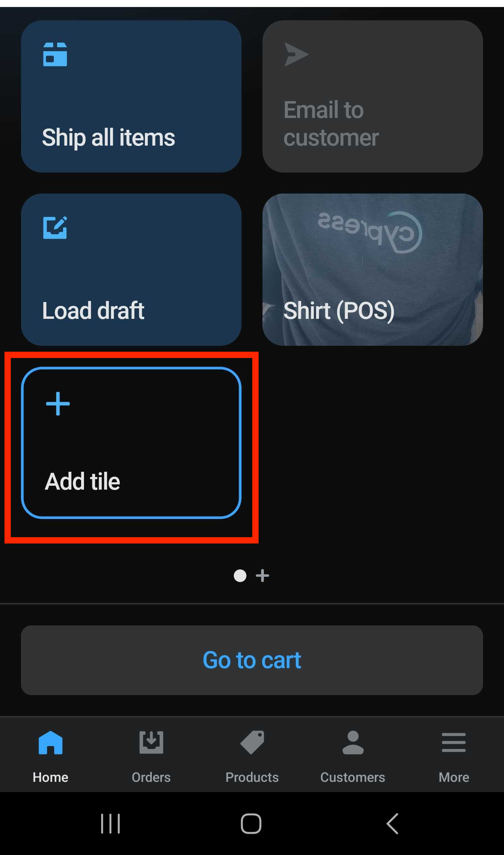Screen dimensions: 504x855
Task: Tap the shipping box icon
Action: pos(55,54)
